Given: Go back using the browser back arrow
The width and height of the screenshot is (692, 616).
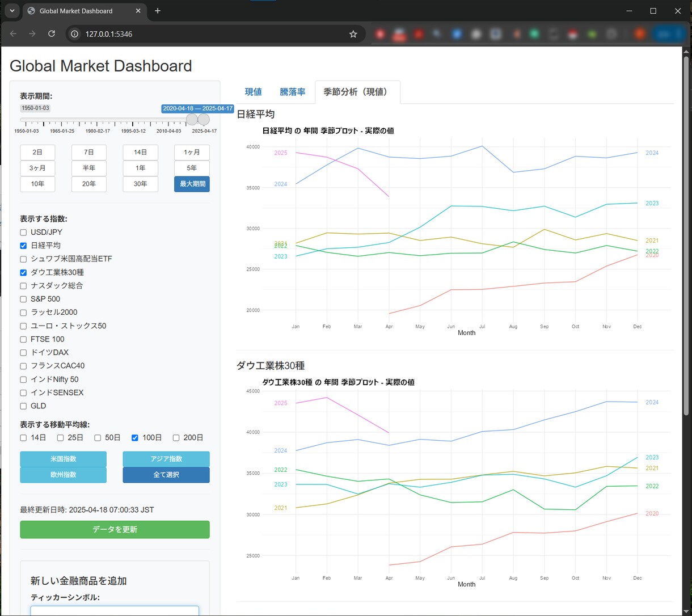Looking at the screenshot, I should (x=14, y=34).
